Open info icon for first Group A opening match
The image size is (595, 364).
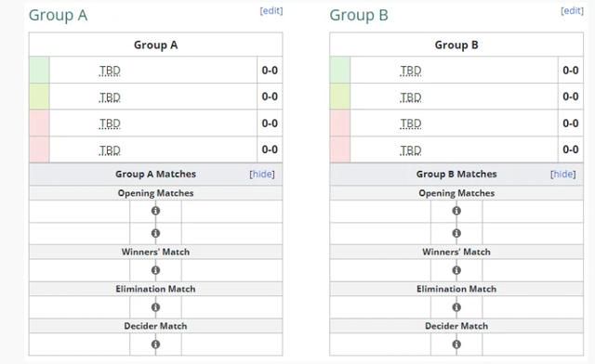[155, 211]
